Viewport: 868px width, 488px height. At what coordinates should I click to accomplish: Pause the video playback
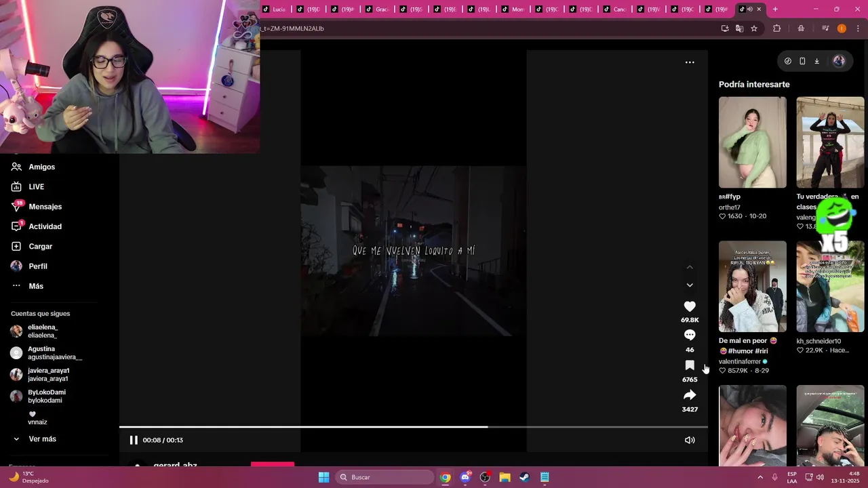click(x=134, y=440)
